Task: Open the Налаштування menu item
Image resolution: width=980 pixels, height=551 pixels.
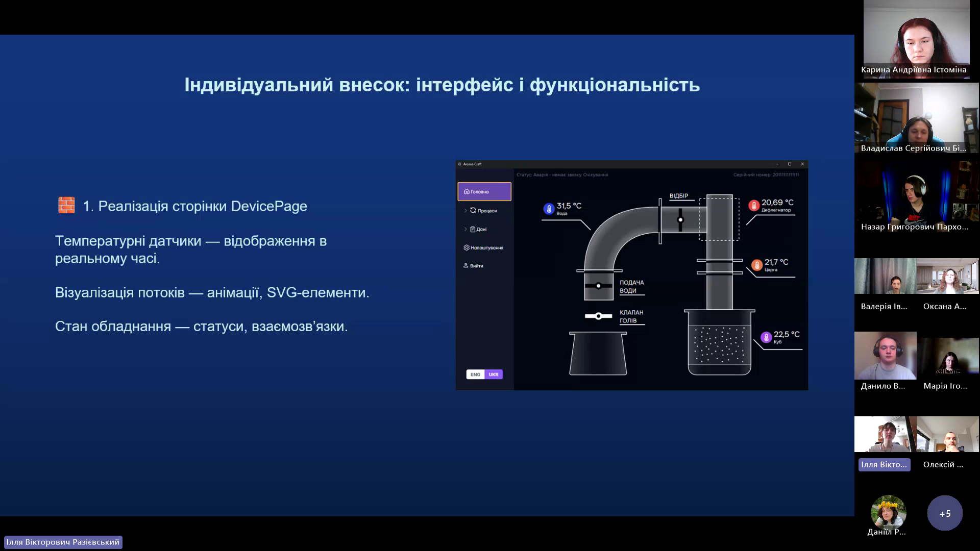Action: [486, 247]
